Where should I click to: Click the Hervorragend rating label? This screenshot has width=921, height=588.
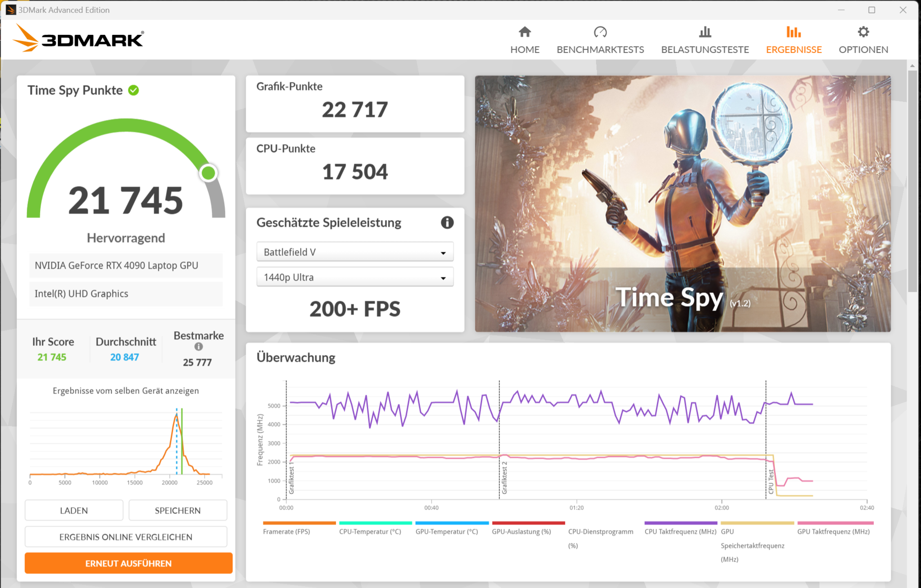coord(126,238)
